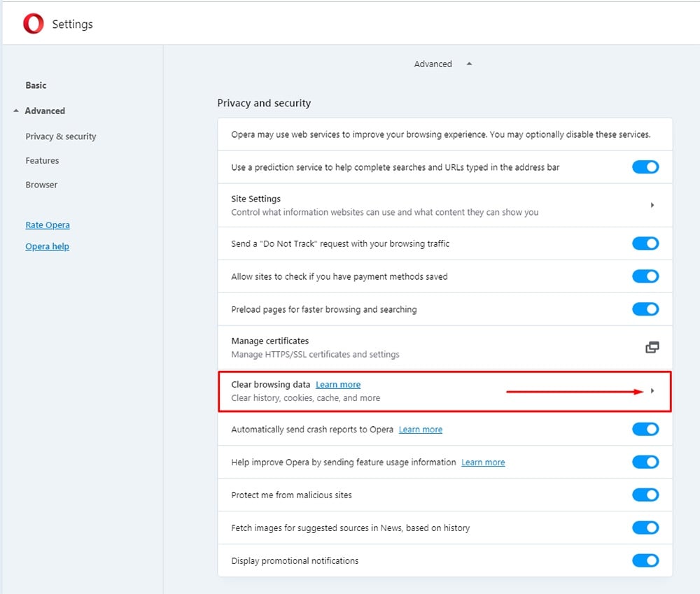The height and width of the screenshot is (594, 700).
Task: Collapse the Advanced sidebar tree arrow
Action: coord(16,111)
